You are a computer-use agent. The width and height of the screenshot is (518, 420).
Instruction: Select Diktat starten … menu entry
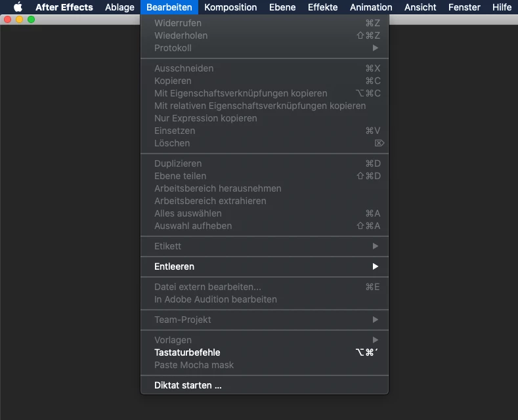[265, 385]
